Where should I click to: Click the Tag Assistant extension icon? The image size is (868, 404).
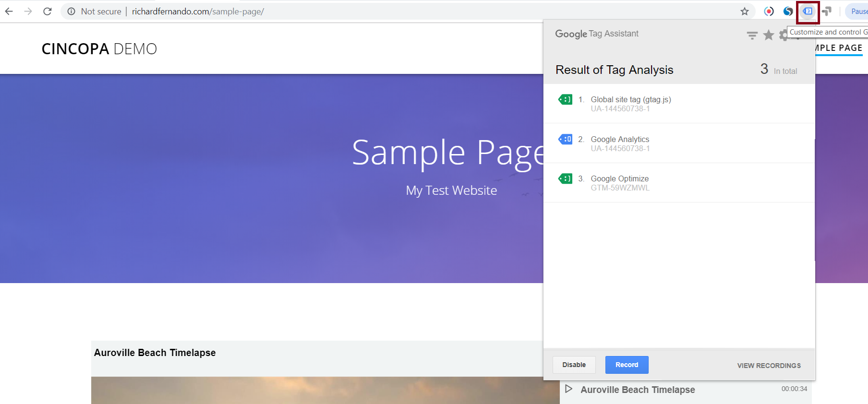coord(808,12)
